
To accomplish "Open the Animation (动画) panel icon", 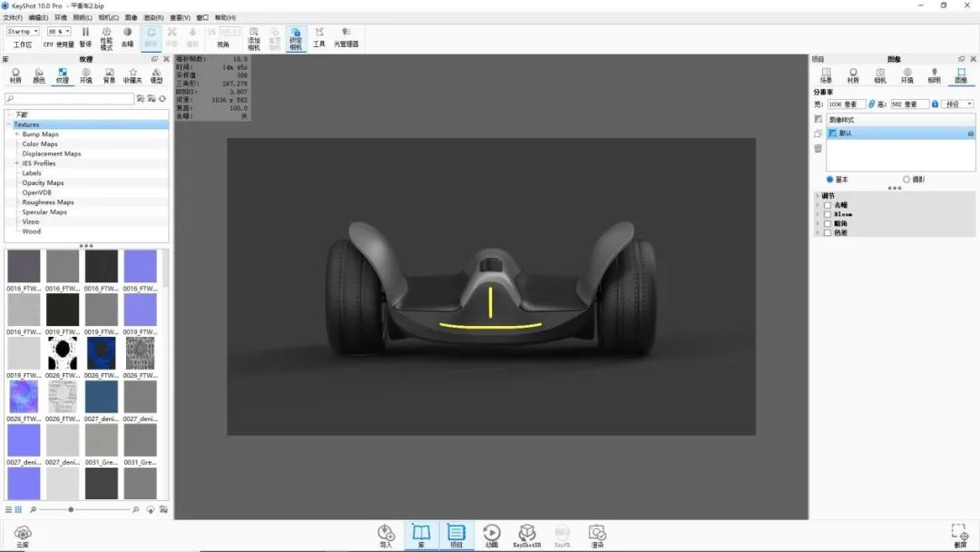I will pyautogui.click(x=492, y=535).
